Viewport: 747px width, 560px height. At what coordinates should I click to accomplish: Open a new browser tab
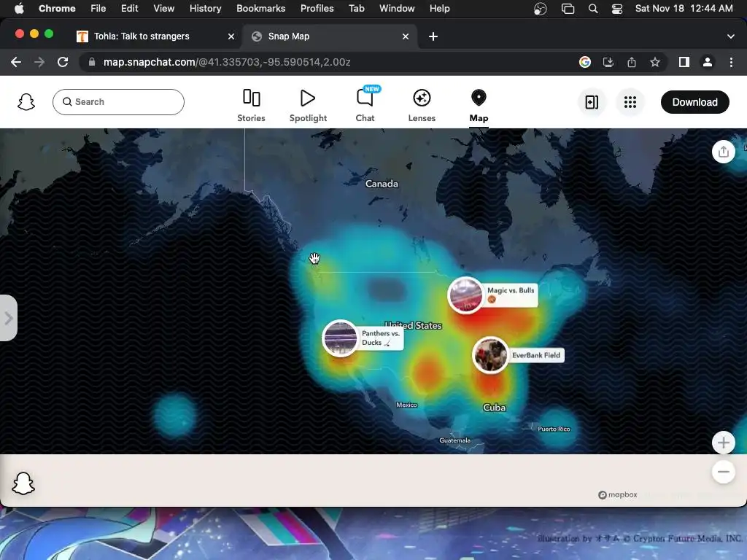[x=433, y=36]
